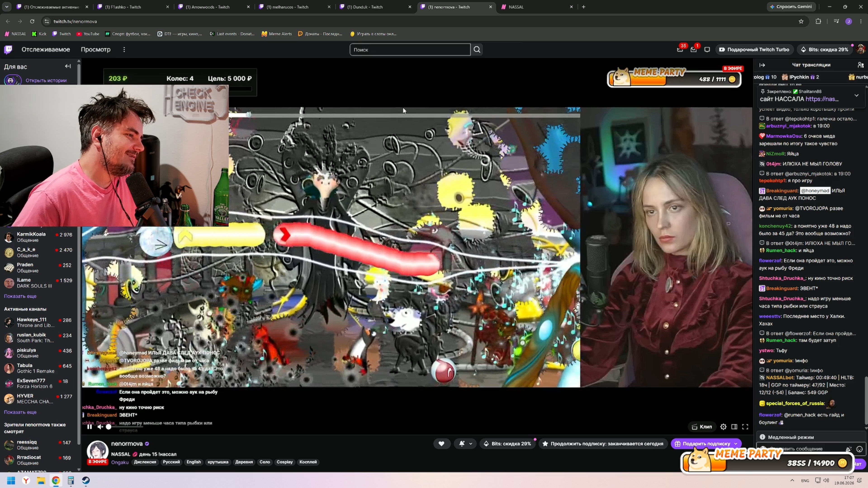Open the Twitch three-dot more menu
Viewport: 868px width, 488px height.
[124, 50]
